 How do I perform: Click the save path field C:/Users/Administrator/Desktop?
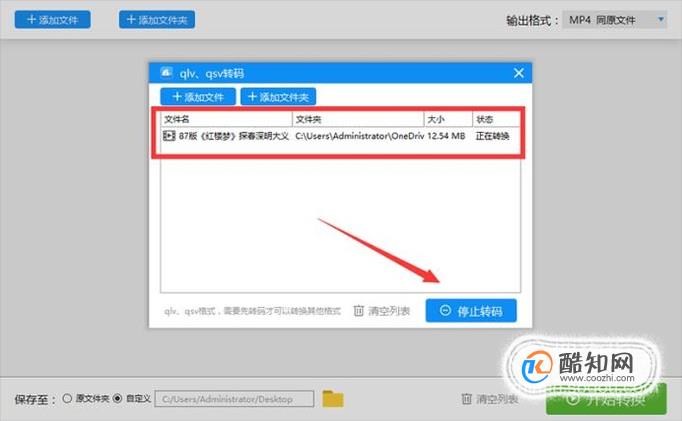[x=234, y=399]
